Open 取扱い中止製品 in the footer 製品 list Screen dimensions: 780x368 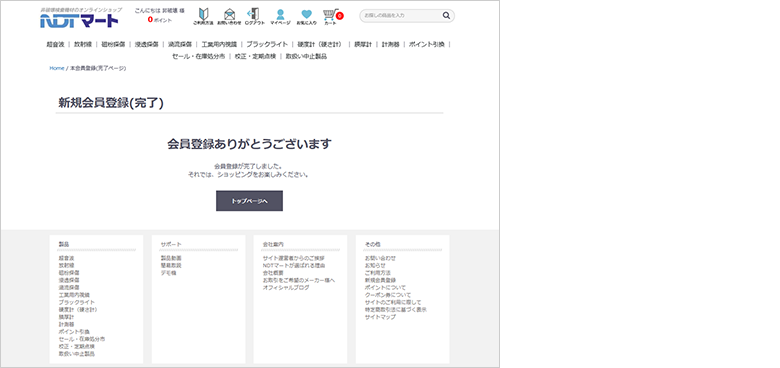(77, 354)
